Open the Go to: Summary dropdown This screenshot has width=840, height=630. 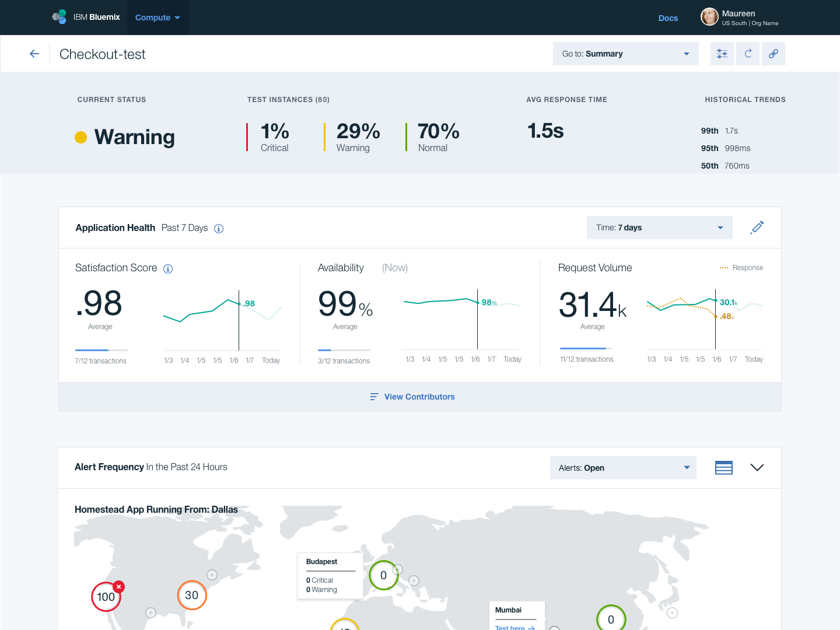tap(625, 53)
